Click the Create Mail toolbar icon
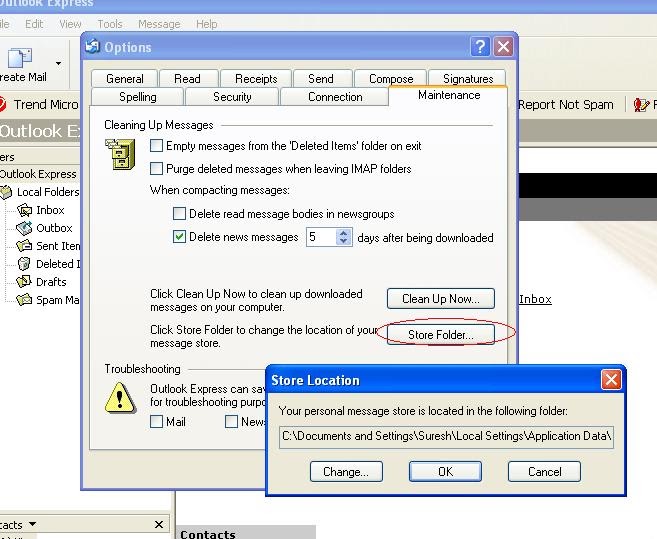Image resolution: width=657 pixels, height=539 pixels. coord(19,58)
